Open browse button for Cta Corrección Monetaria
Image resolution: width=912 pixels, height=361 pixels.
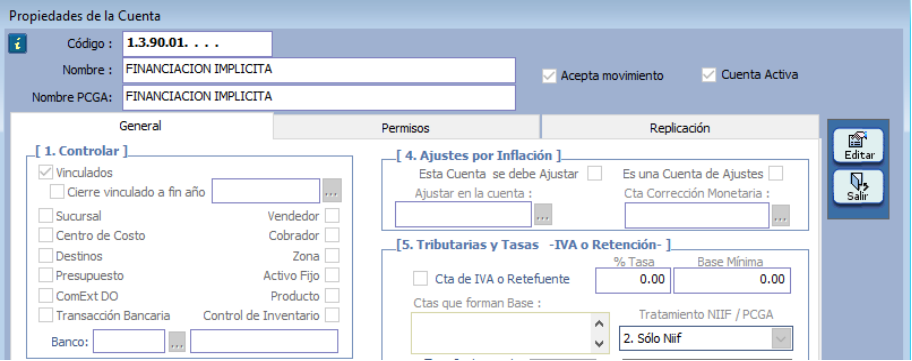pos(781,216)
